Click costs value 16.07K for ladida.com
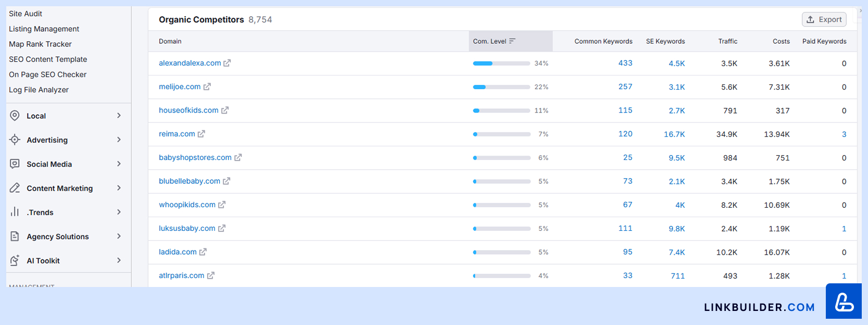 tap(777, 252)
